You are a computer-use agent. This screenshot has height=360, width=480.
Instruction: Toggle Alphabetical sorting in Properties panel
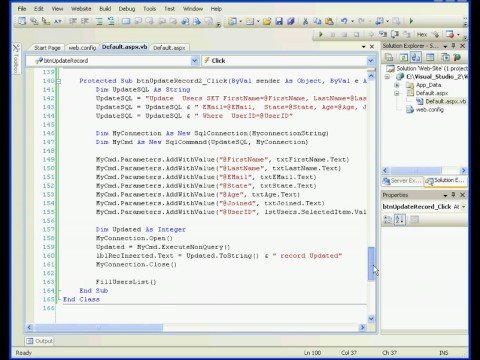click(400, 220)
